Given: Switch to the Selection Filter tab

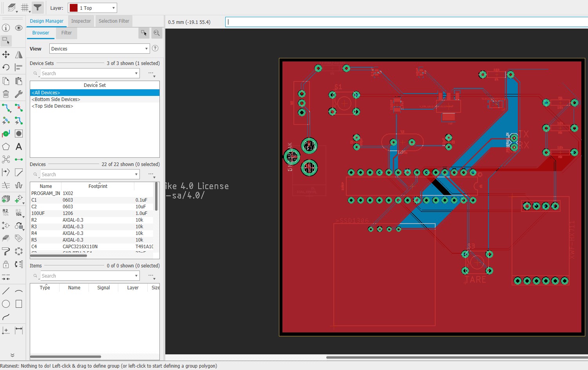Looking at the screenshot, I should pyautogui.click(x=114, y=21).
